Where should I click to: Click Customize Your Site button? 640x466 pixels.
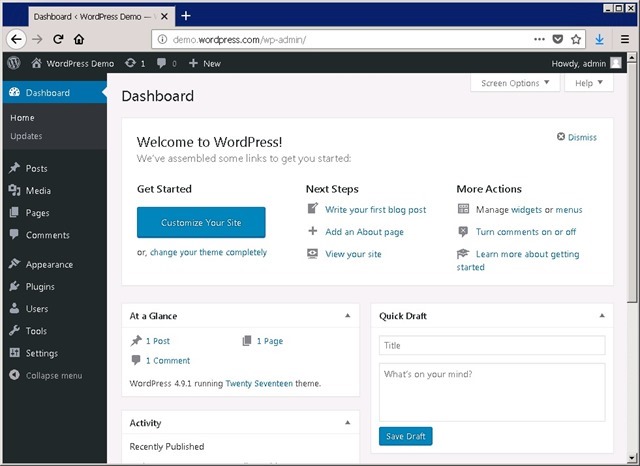[x=201, y=222]
